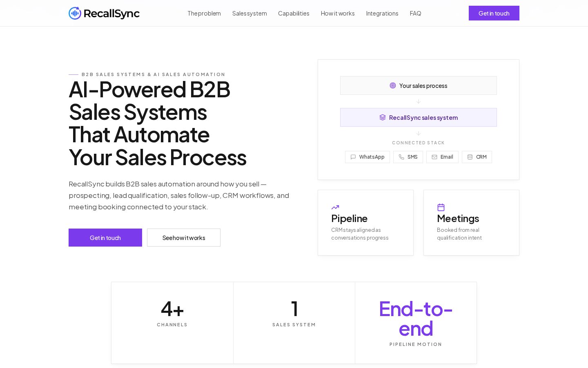Click the Pipeline trending-up icon
Viewport: 588px width, 368px height.
click(x=335, y=207)
